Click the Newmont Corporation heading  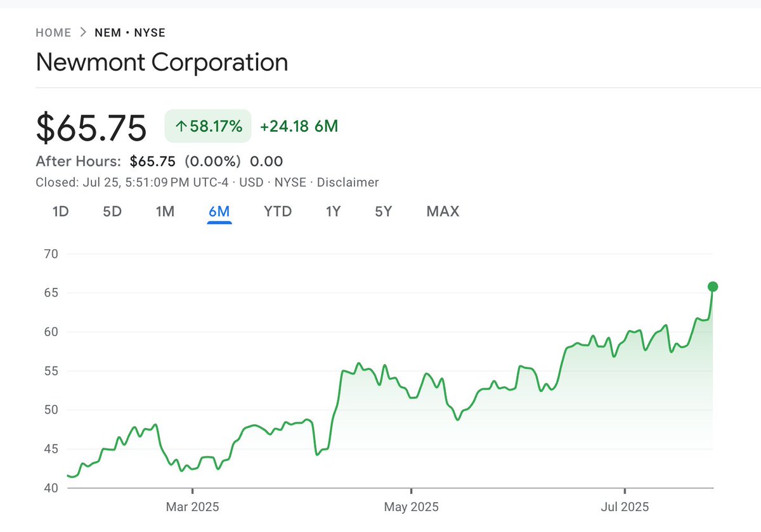(162, 62)
